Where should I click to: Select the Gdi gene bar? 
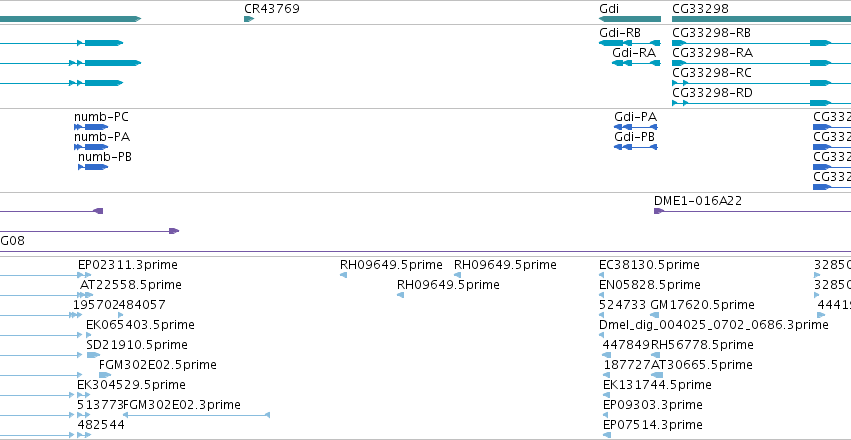click(x=630, y=19)
